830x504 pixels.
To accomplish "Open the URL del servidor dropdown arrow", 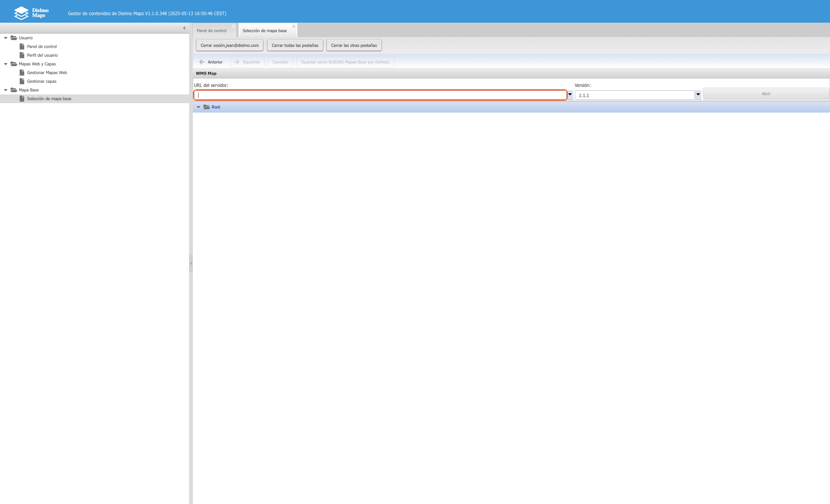I will (x=570, y=95).
